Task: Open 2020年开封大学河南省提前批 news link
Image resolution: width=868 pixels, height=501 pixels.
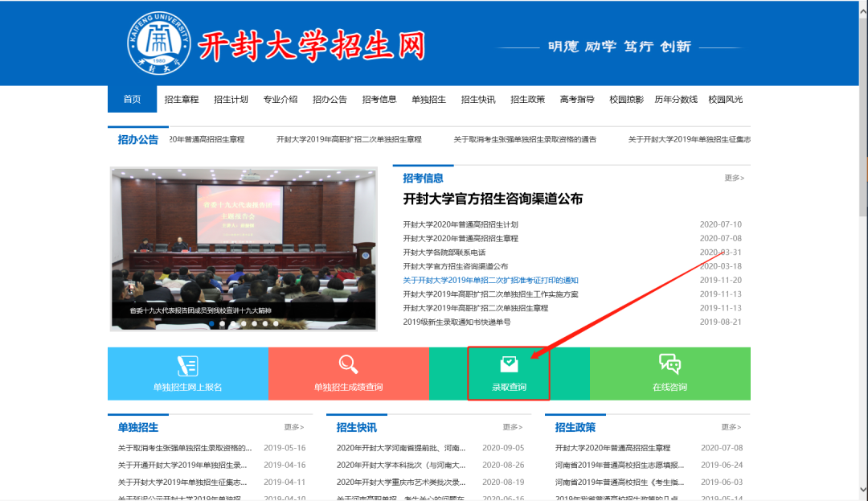Action: click(x=401, y=448)
